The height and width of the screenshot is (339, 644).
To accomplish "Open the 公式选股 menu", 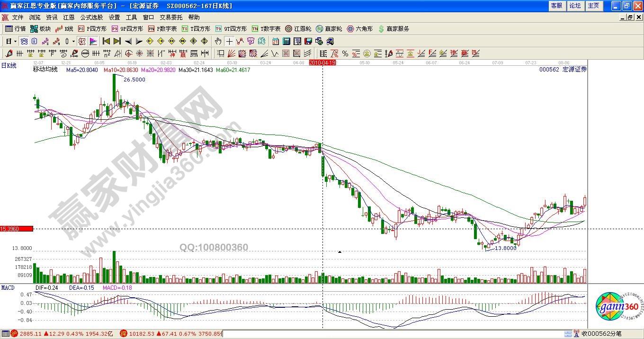I will (91, 18).
